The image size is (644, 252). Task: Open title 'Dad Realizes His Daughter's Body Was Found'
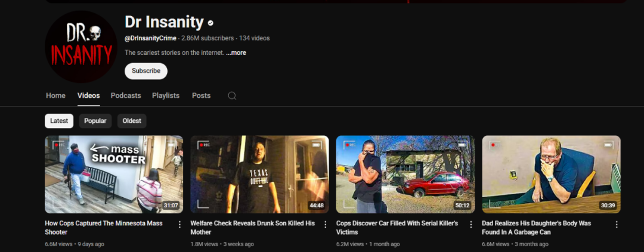[x=537, y=228]
